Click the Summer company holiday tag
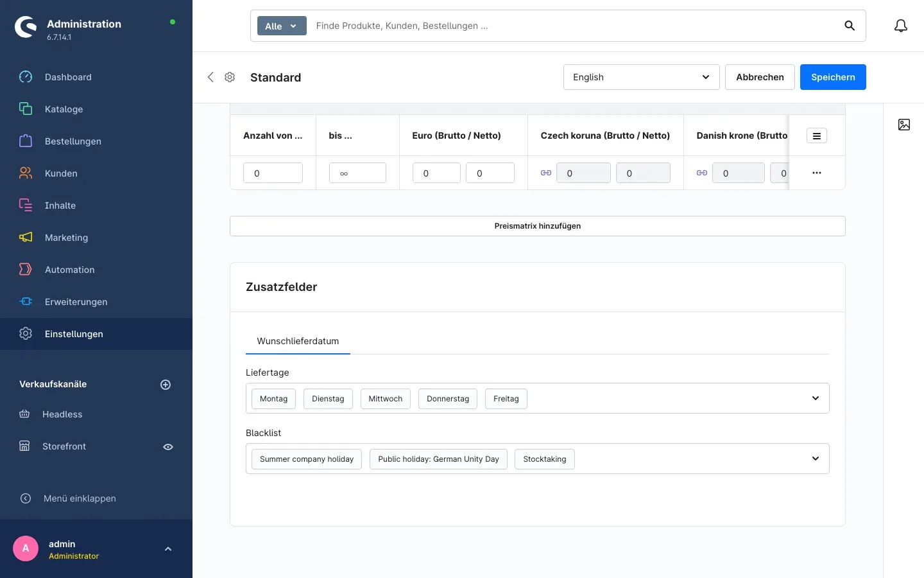The image size is (924, 578). [x=307, y=459]
